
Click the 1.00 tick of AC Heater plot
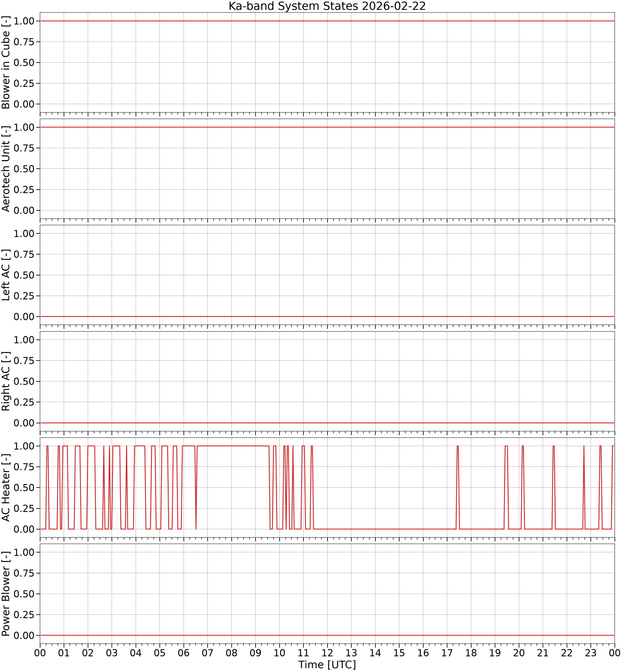[24, 446]
